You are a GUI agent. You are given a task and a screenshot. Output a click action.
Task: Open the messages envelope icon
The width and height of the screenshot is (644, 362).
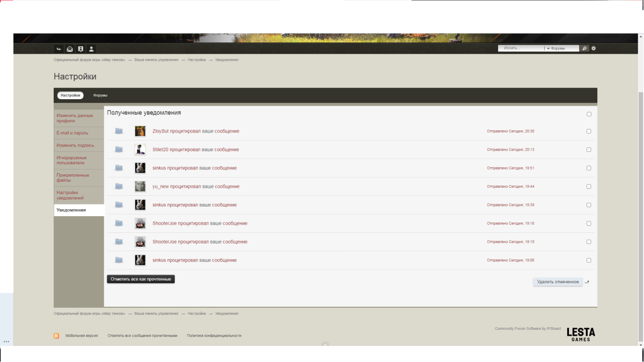(70, 49)
